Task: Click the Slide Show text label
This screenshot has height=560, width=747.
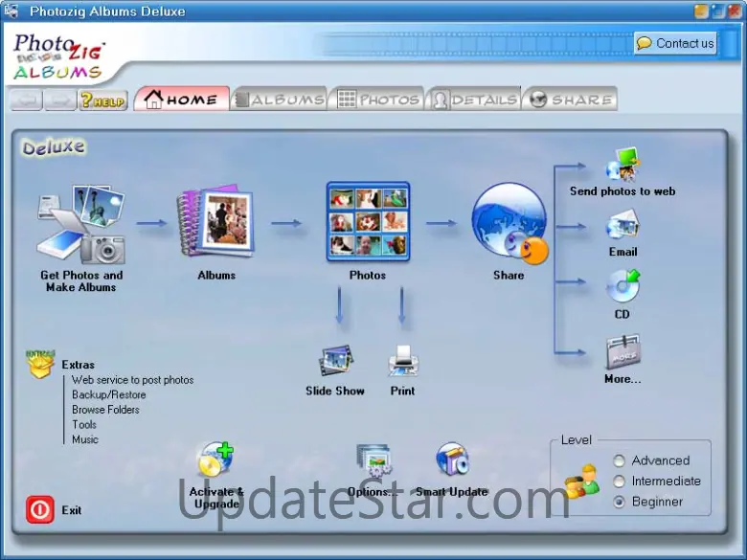Action: point(335,391)
